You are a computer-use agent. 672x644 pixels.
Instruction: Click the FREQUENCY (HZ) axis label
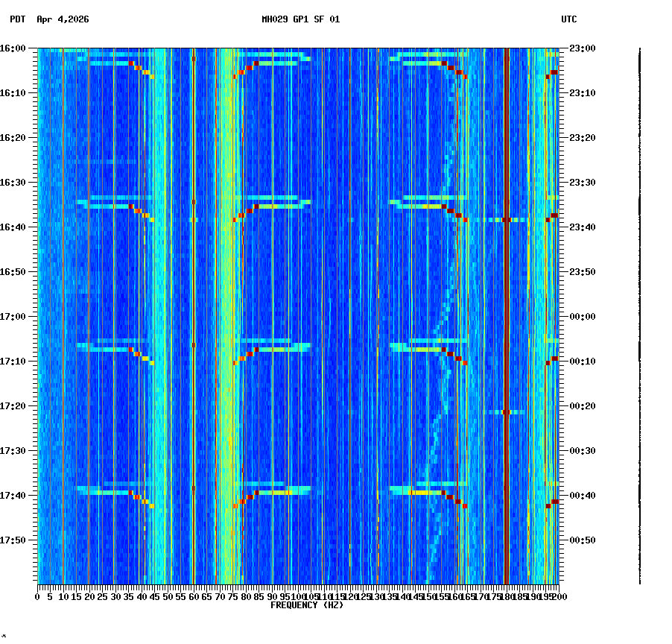pyautogui.click(x=306, y=605)
